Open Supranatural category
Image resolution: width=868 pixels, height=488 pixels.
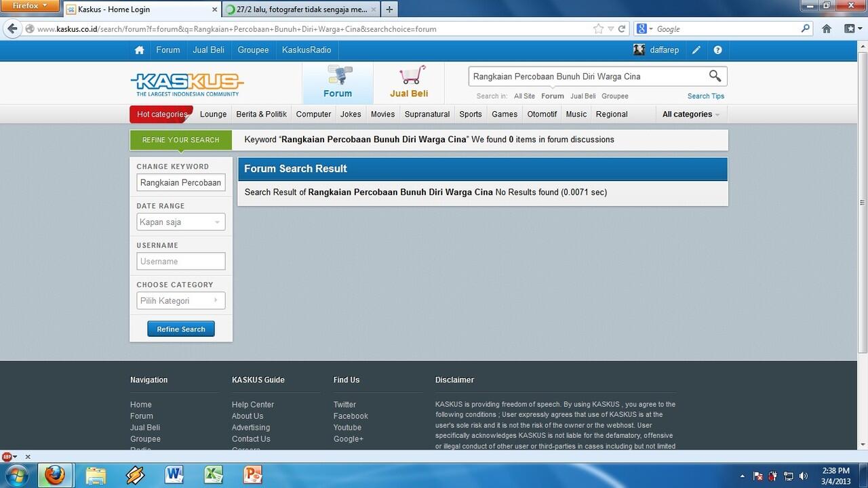[x=427, y=115]
